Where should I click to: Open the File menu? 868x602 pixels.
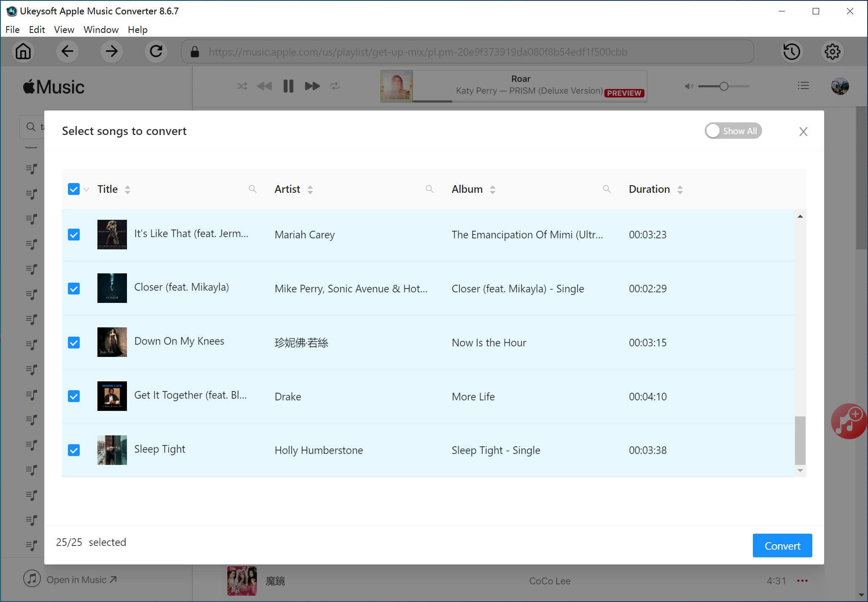click(11, 29)
